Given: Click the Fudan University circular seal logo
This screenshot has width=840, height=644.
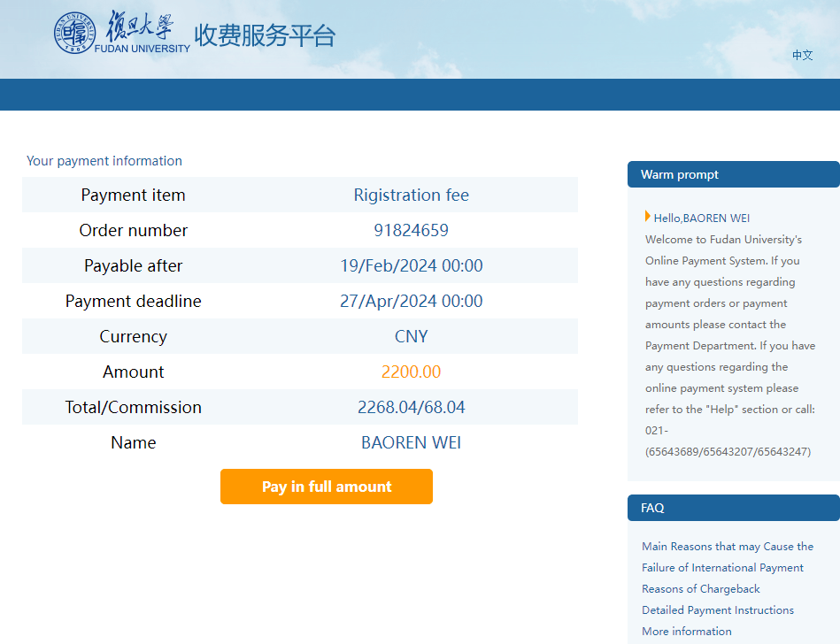Looking at the screenshot, I should pos(74,33).
